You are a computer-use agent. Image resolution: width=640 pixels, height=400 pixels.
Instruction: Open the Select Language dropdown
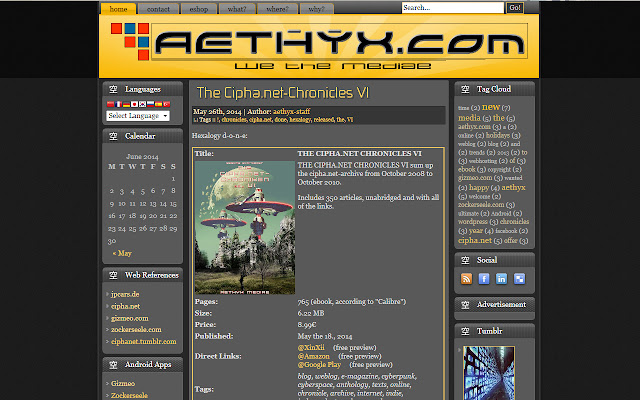138,116
